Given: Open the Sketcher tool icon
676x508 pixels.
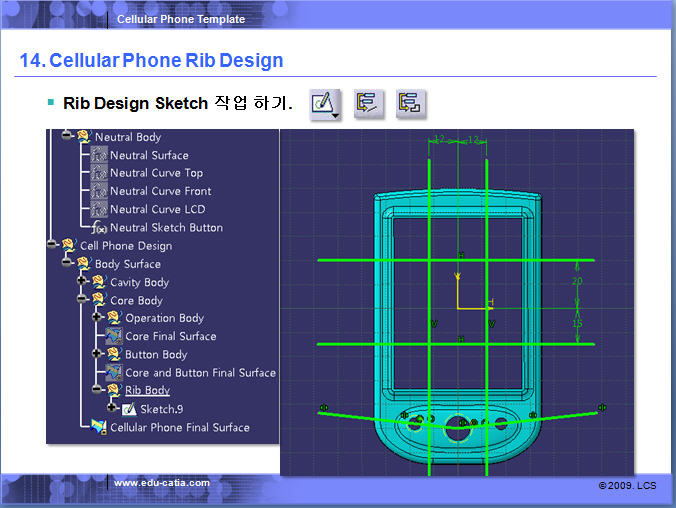Looking at the screenshot, I should pyautogui.click(x=325, y=103).
